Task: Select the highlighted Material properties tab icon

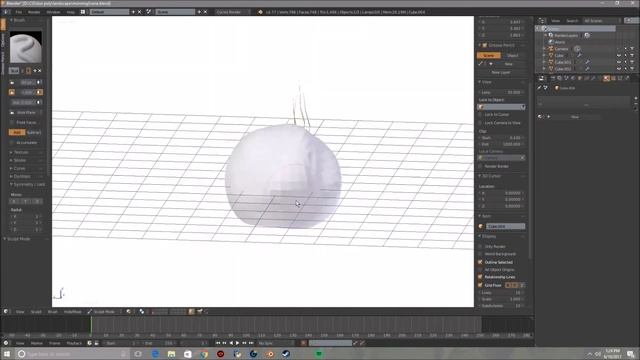Action: [x=607, y=78]
